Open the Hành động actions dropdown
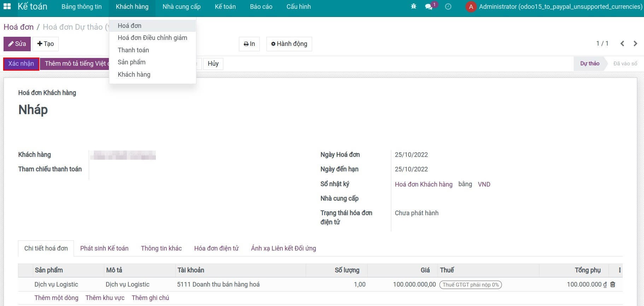 coord(289,44)
